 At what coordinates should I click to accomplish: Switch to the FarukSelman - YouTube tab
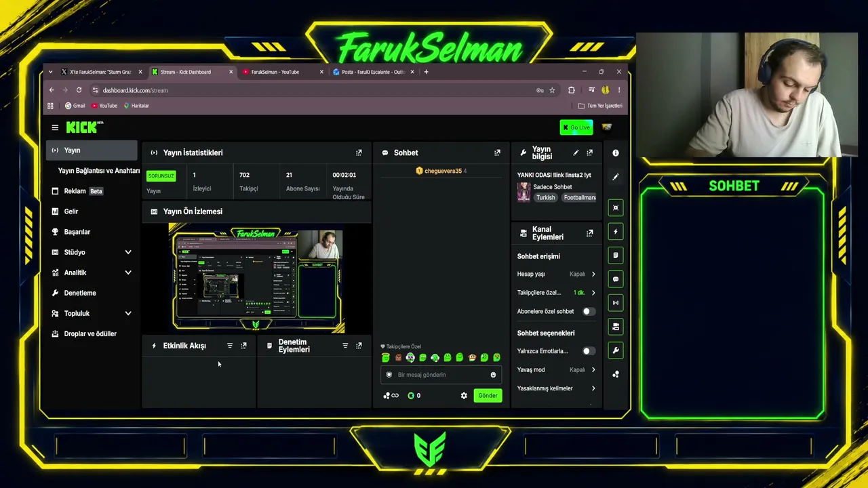click(281, 72)
